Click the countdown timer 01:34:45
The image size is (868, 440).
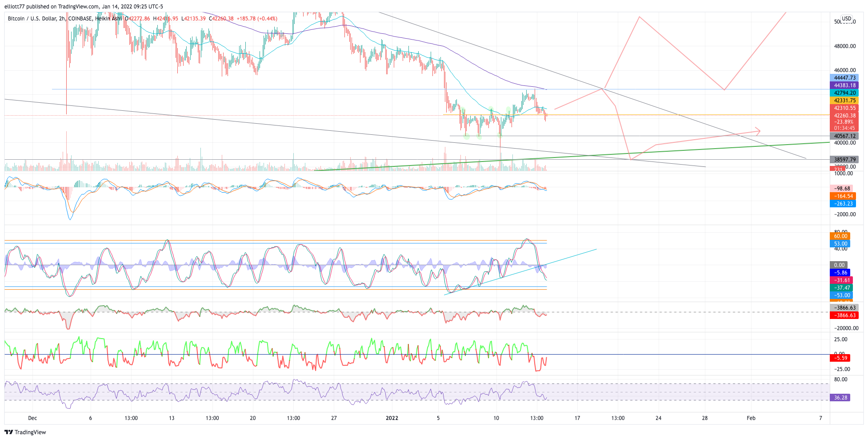[x=844, y=128]
